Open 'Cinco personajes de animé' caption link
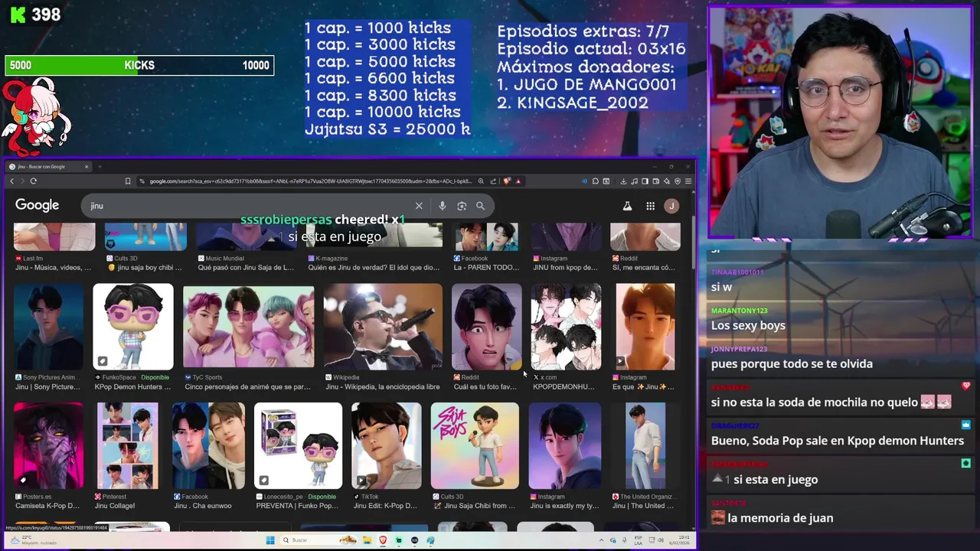This screenshot has width=980, height=551. pos(247,387)
